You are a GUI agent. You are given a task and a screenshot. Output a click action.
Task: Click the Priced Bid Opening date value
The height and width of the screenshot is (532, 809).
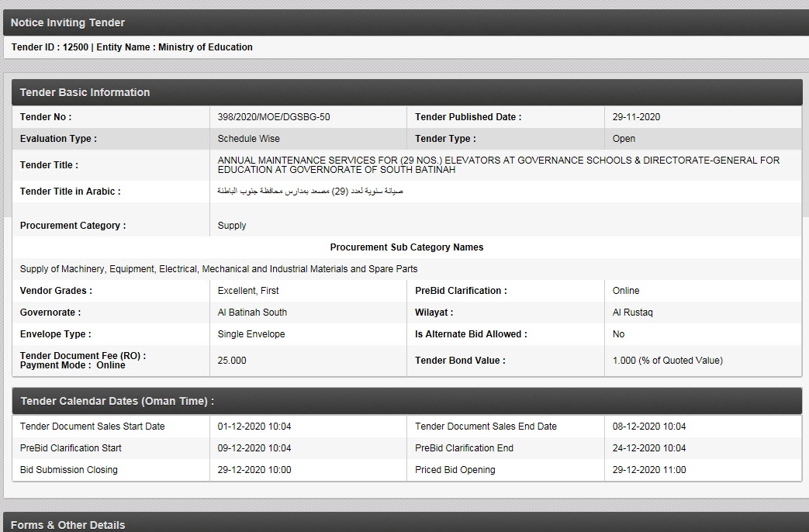tap(649, 470)
